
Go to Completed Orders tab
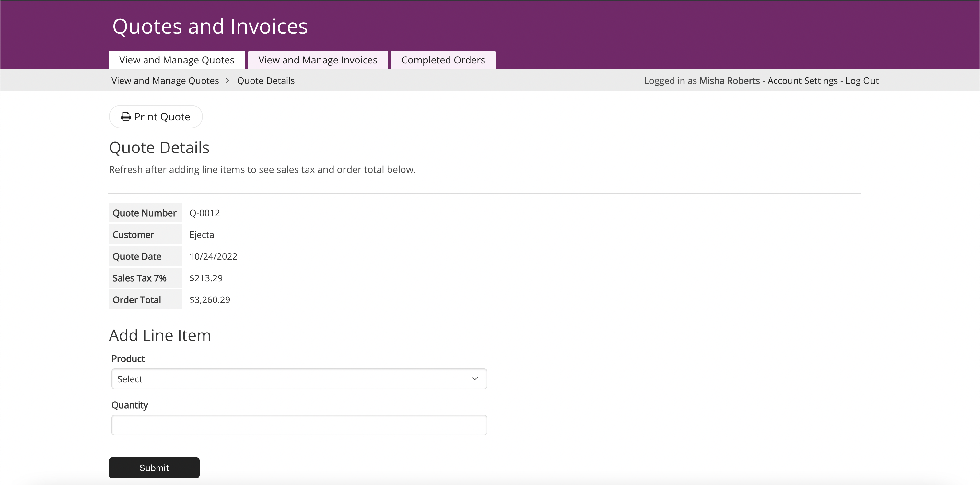coord(443,60)
